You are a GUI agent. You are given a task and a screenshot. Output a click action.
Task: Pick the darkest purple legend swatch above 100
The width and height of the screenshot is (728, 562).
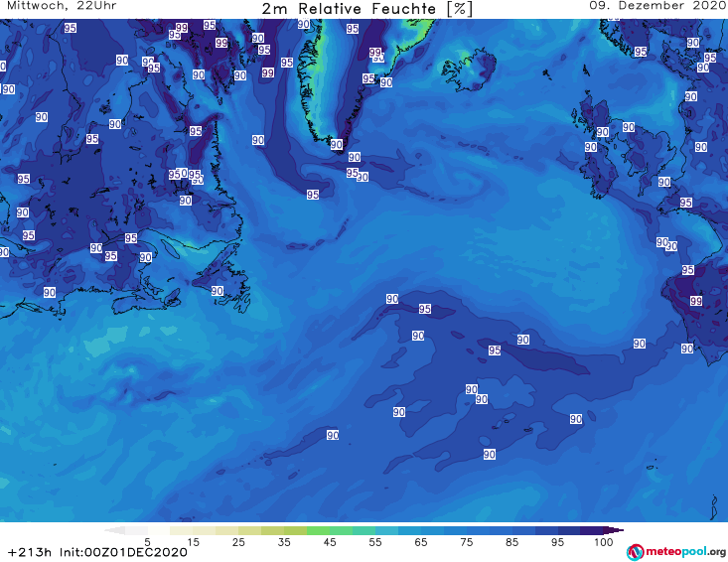click(x=614, y=530)
